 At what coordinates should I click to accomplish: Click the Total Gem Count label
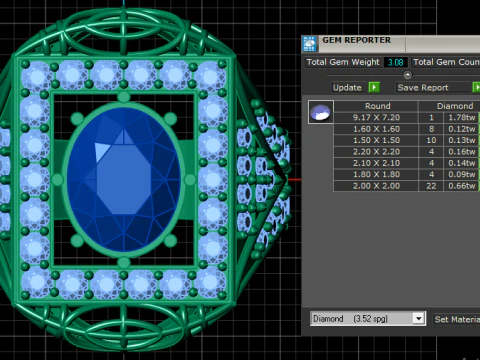pos(446,62)
